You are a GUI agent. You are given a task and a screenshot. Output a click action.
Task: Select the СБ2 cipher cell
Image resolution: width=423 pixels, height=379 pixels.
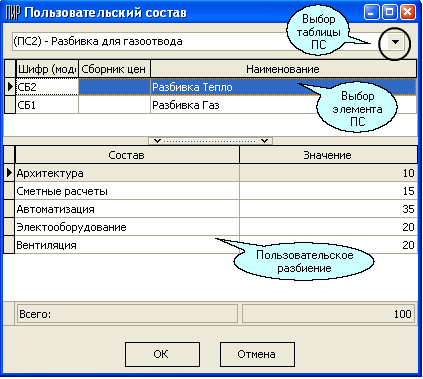tap(47, 87)
